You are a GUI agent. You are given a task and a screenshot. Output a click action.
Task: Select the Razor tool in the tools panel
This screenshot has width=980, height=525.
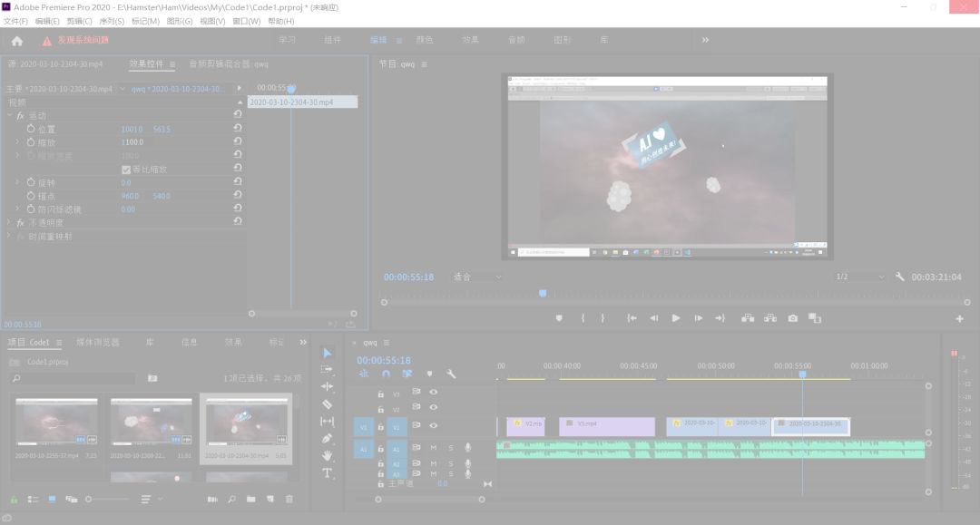(x=328, y=404)
